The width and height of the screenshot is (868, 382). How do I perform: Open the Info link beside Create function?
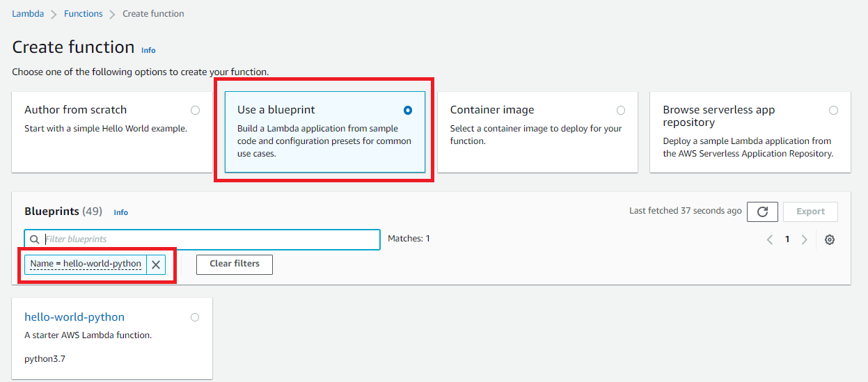[x=148, y=50]
